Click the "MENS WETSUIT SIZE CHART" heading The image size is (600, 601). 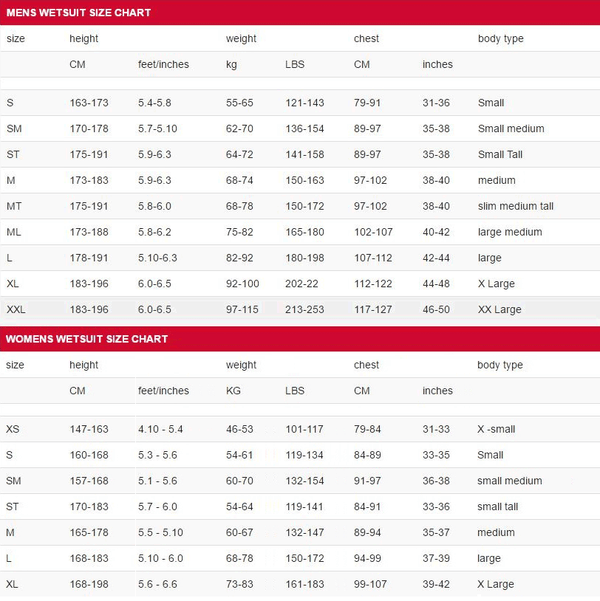[x=79, y=13]
